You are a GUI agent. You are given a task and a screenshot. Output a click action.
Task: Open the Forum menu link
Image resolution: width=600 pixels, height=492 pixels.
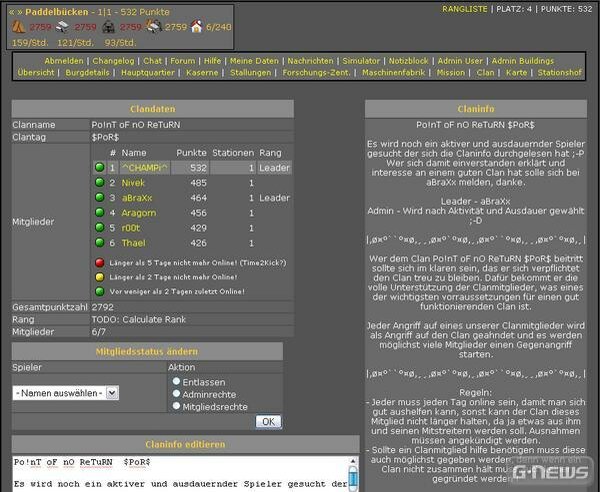183,61
